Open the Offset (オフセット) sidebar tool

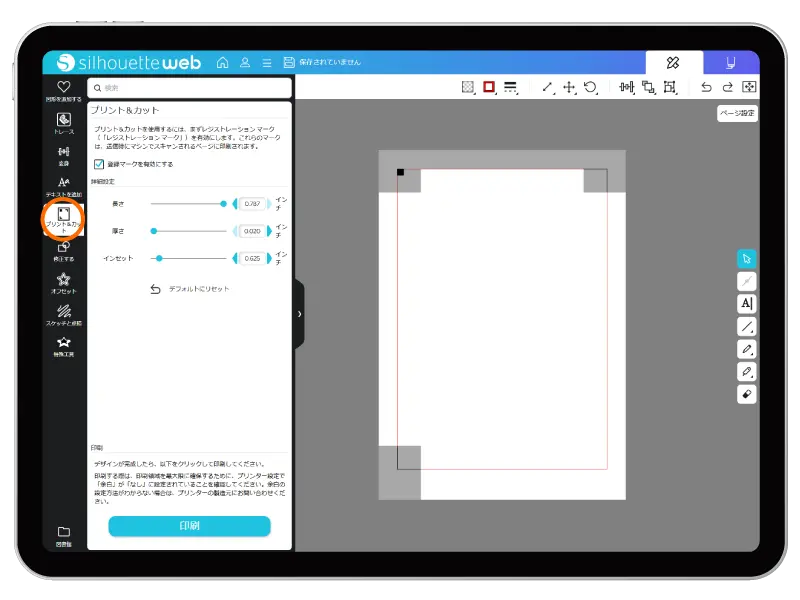pyautogui.click(x=64, y=282)
